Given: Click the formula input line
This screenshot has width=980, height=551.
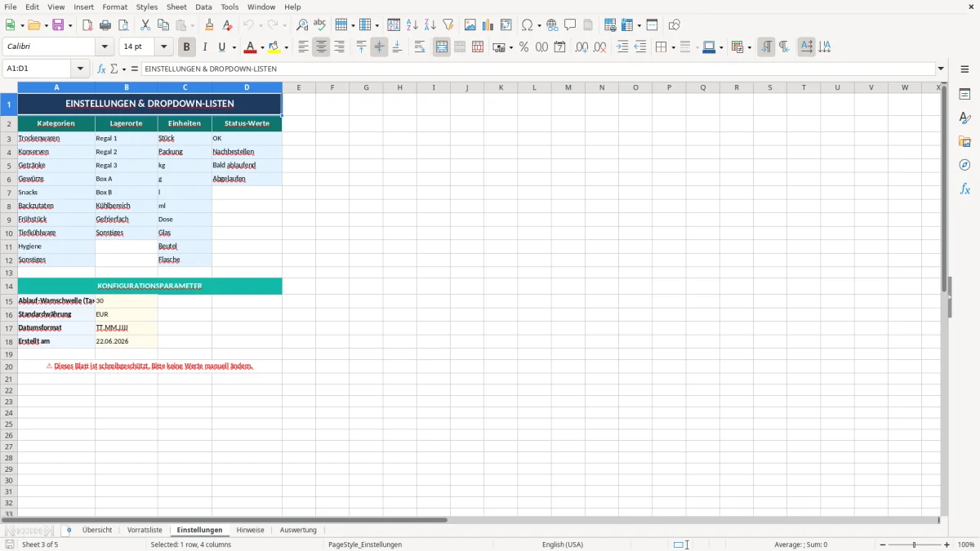Looking at the screenshot, I should 537,69.
